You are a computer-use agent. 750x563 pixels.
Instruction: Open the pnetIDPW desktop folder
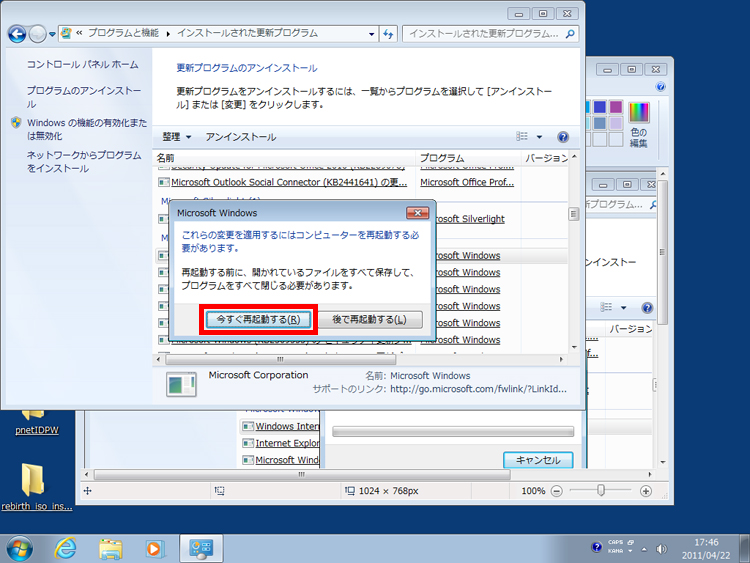pos(36,421)
